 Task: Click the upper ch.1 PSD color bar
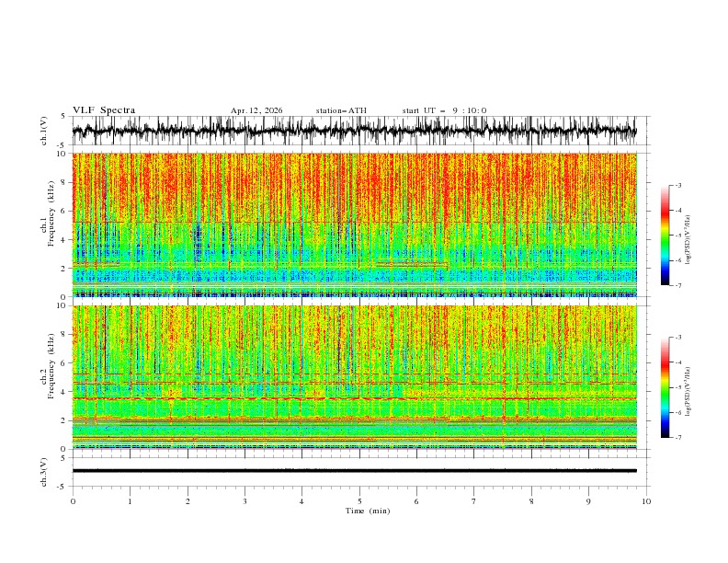pos(665,236)
